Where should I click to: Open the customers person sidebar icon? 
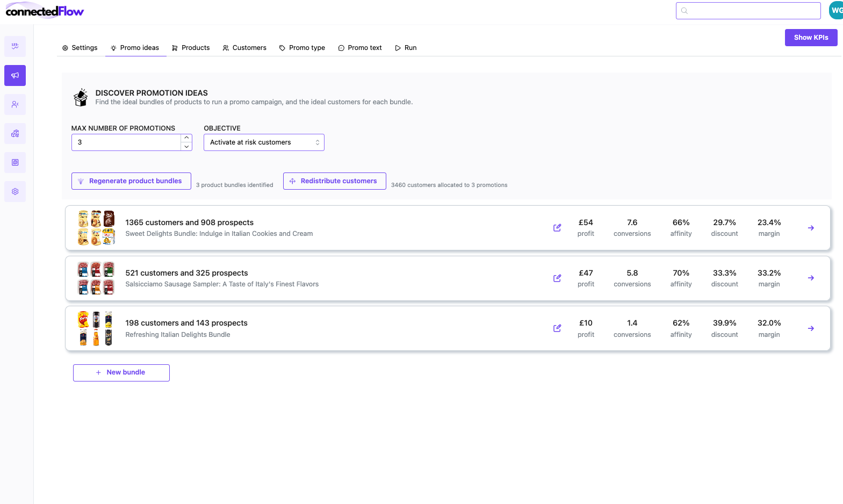click(15, 104)
